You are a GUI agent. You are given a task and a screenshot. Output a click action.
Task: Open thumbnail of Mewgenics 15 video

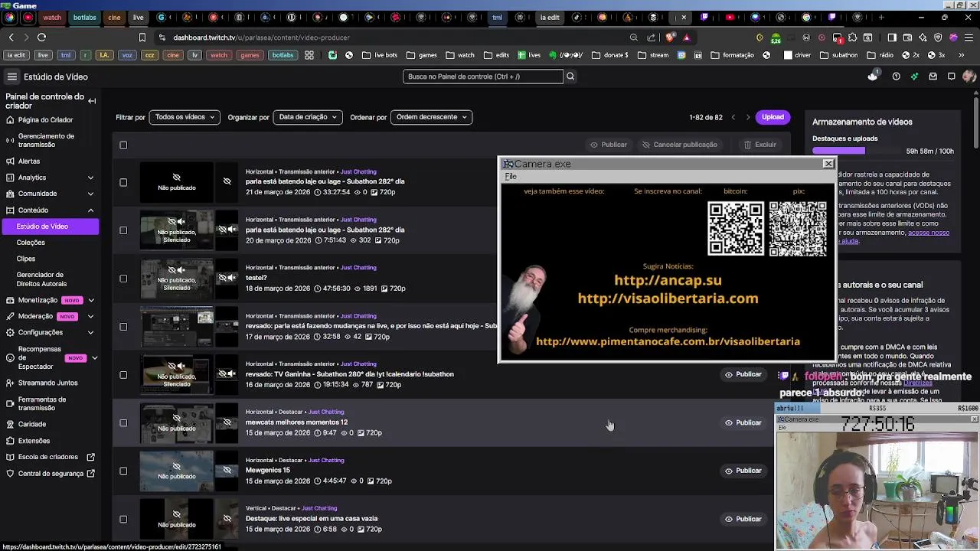tap(177, 471)
